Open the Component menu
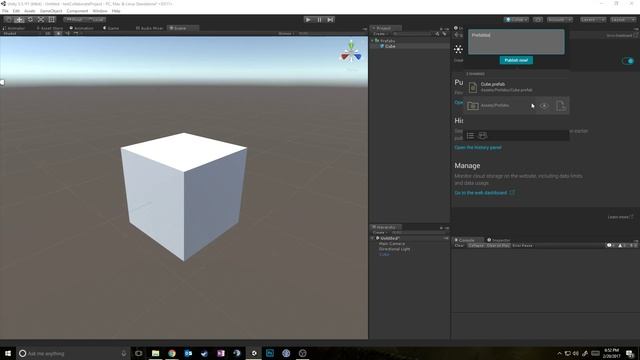The width and height of the screenshot is (640, 360). 77,11
